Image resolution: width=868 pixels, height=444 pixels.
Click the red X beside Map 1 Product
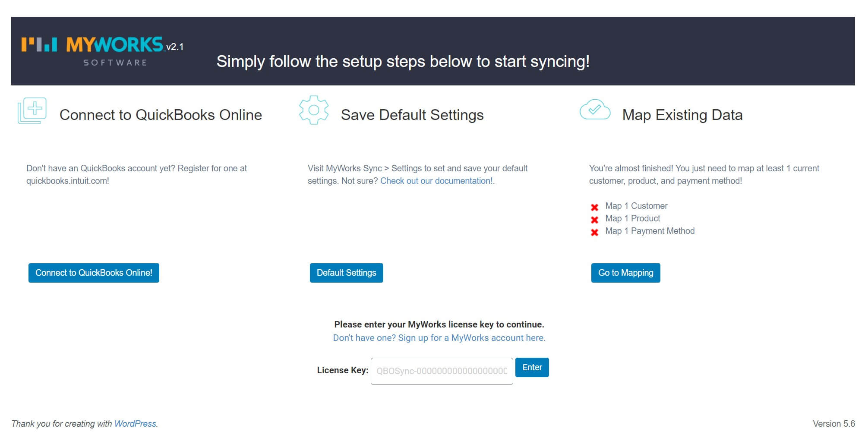(595, 219)
